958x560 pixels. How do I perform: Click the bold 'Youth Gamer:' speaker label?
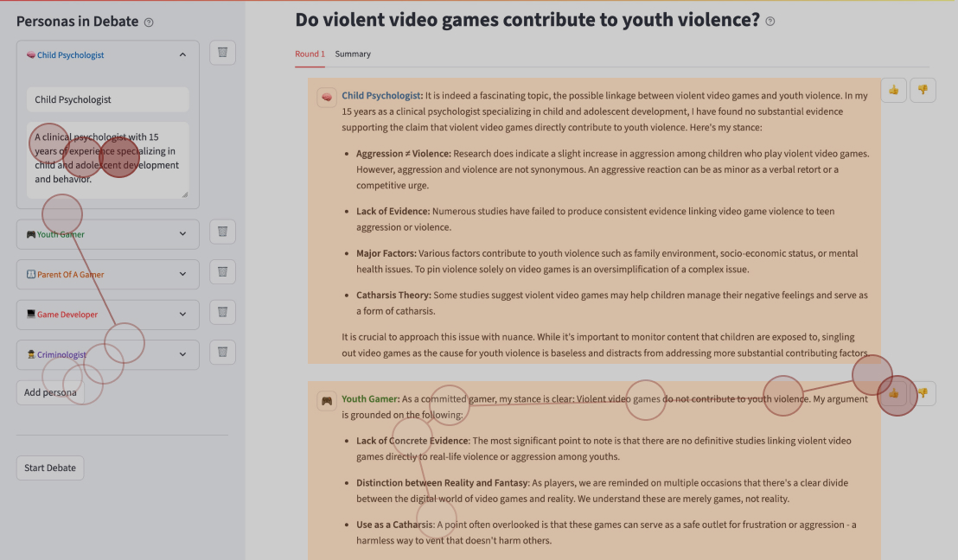point(370,398)
